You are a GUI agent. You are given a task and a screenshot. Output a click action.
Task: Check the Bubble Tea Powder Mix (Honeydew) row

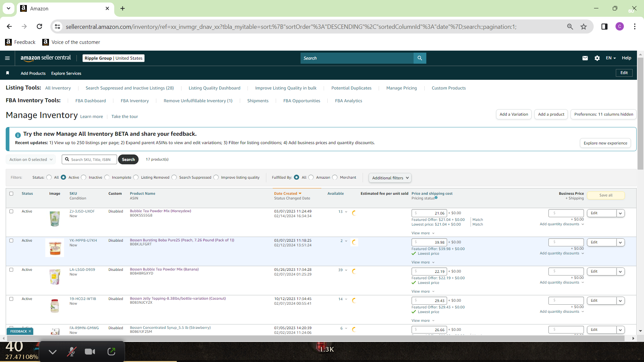[11, 211]
